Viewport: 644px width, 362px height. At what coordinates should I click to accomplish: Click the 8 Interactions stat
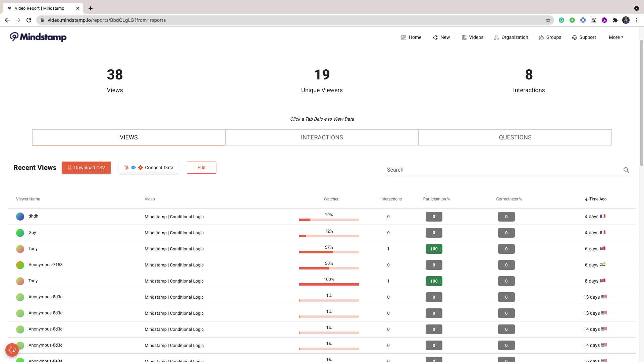[529, 81]
